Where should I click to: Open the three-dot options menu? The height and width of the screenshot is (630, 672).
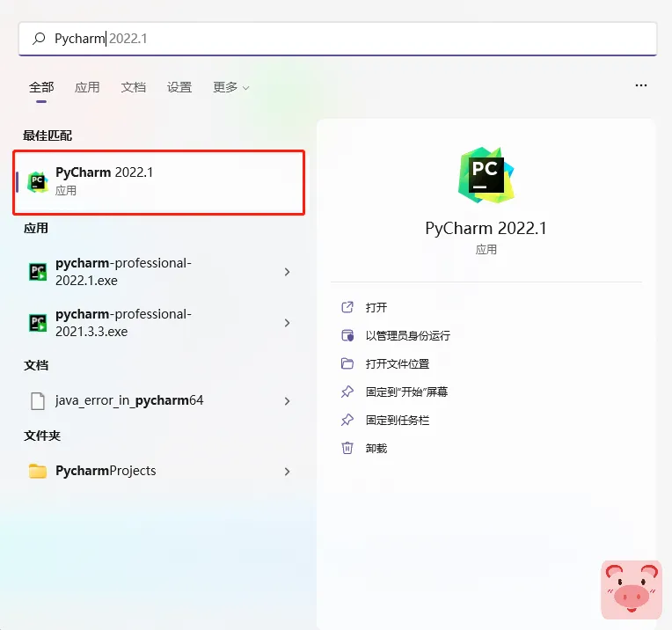pyautogui.click(x=641, y=85)
